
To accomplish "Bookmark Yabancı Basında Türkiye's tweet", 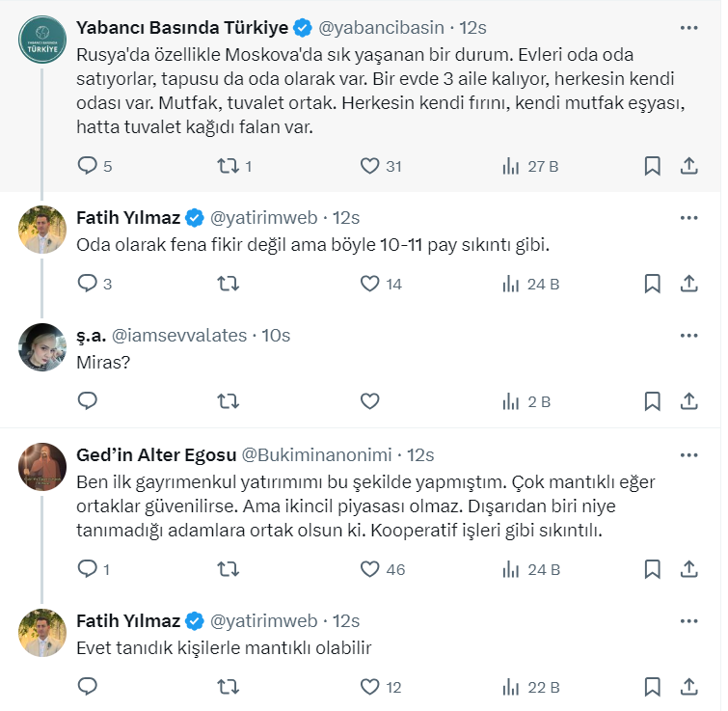I will (x=652, y=166).
